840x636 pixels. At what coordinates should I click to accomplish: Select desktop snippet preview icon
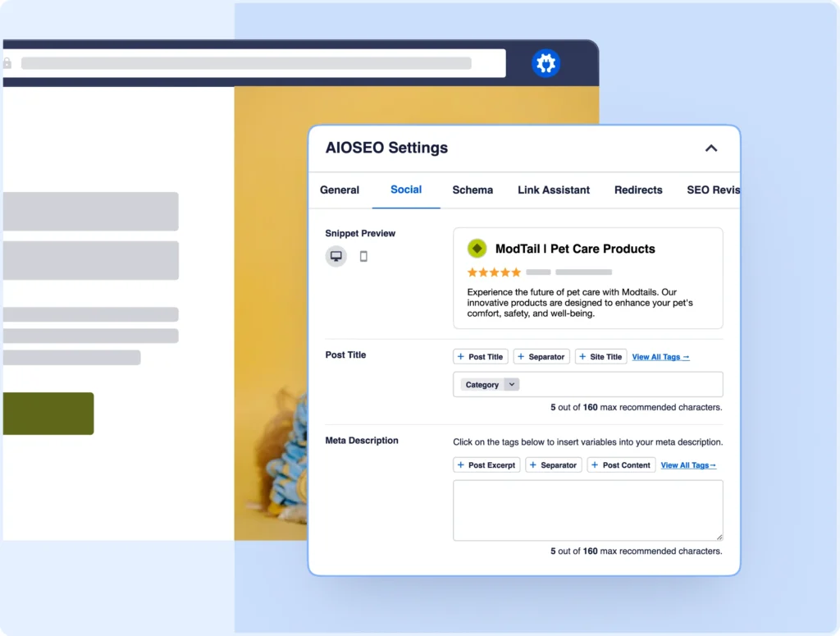click(336, 256)
